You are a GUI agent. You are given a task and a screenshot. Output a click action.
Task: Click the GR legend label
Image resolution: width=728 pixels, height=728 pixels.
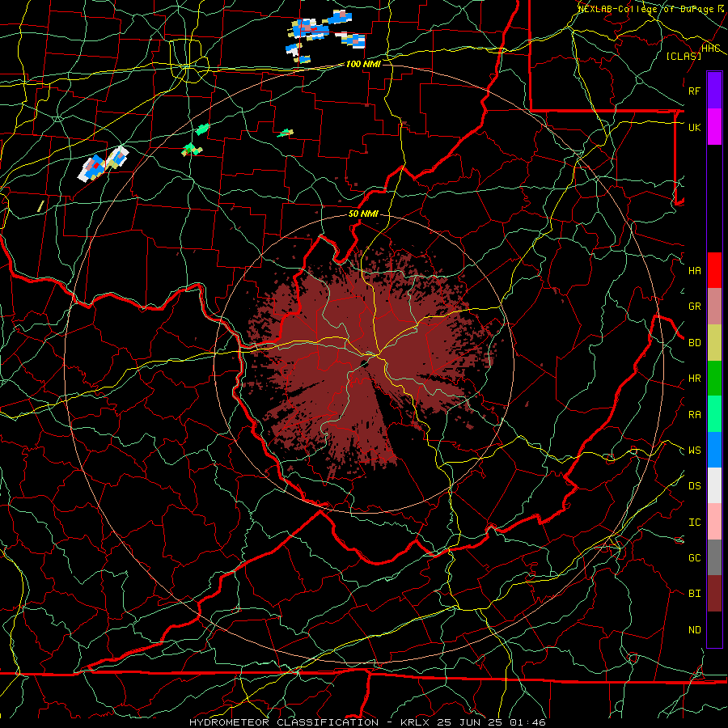click(x=694, y=307)
